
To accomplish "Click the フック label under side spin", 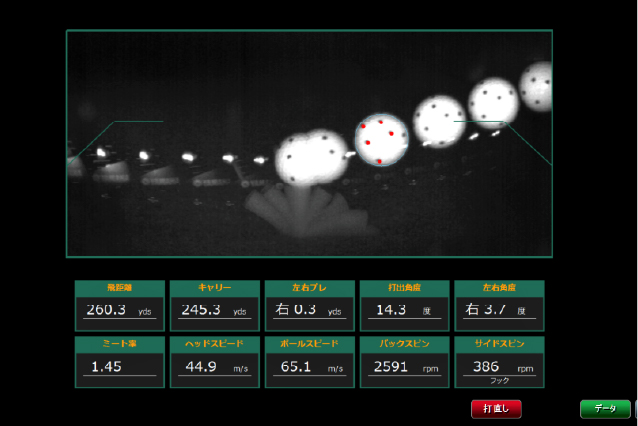I will tap(498, 381).
